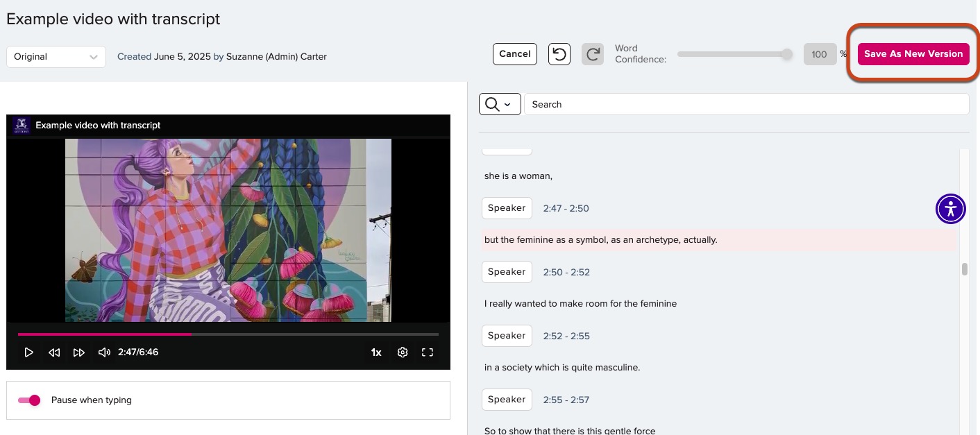Click Speaker button for 2:52 - 2:55
Viewport: 980px width, 435px height.
pos(507,336)
